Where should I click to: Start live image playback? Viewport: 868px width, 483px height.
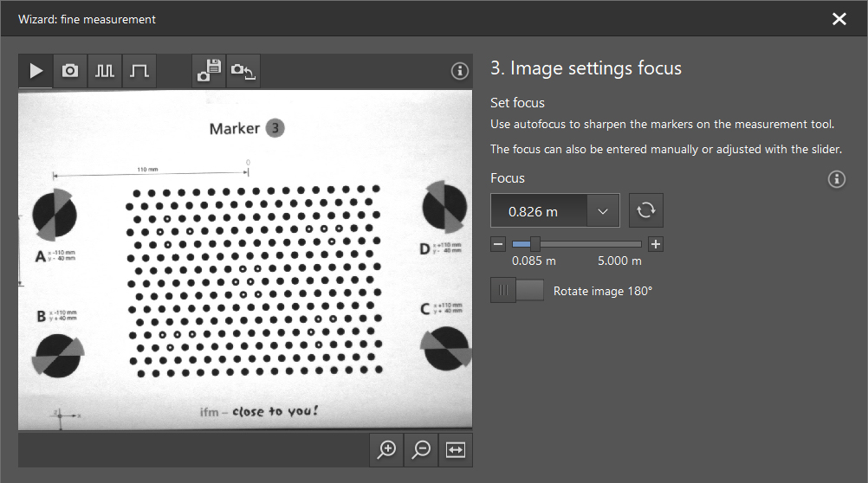point(36,71)
